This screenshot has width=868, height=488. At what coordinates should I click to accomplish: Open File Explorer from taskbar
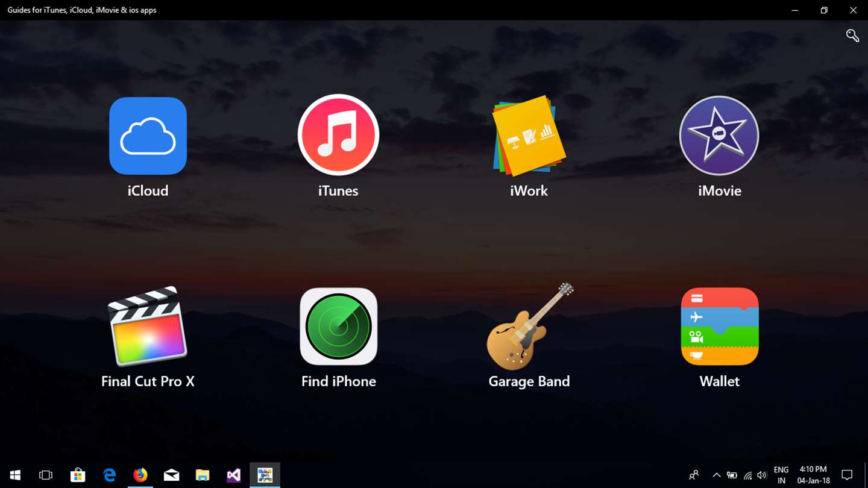coord(203,475)
